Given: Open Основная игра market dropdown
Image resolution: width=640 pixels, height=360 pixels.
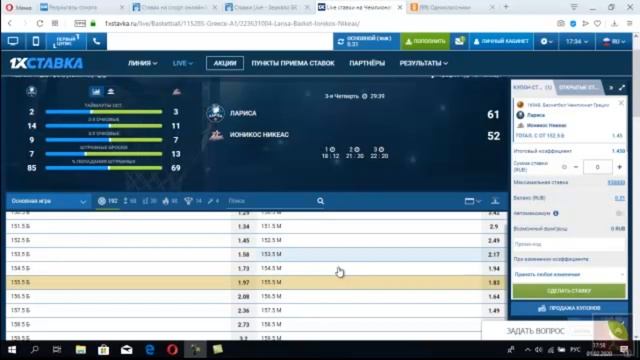Looking at the screenshot, I should 49,201.
